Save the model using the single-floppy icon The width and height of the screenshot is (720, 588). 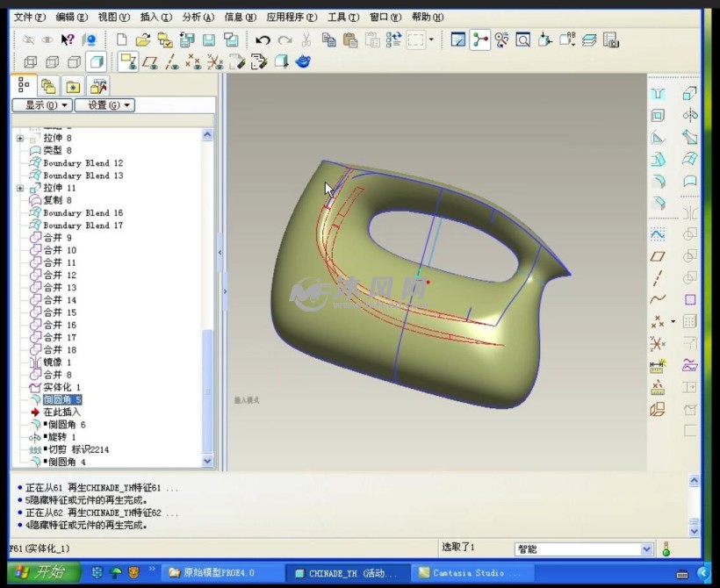click(209, 40)
